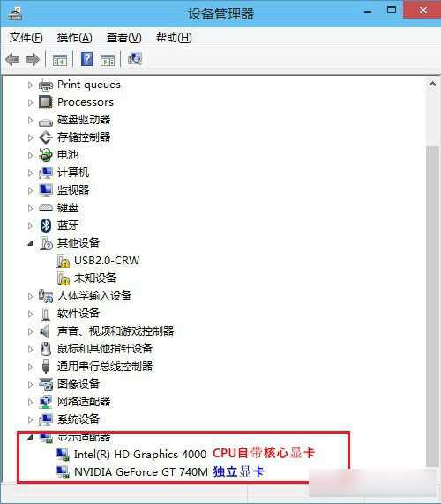This screenshot has width=441, height=504.
Task: Expand the 网络适配器 node
Action: (31, 402)
